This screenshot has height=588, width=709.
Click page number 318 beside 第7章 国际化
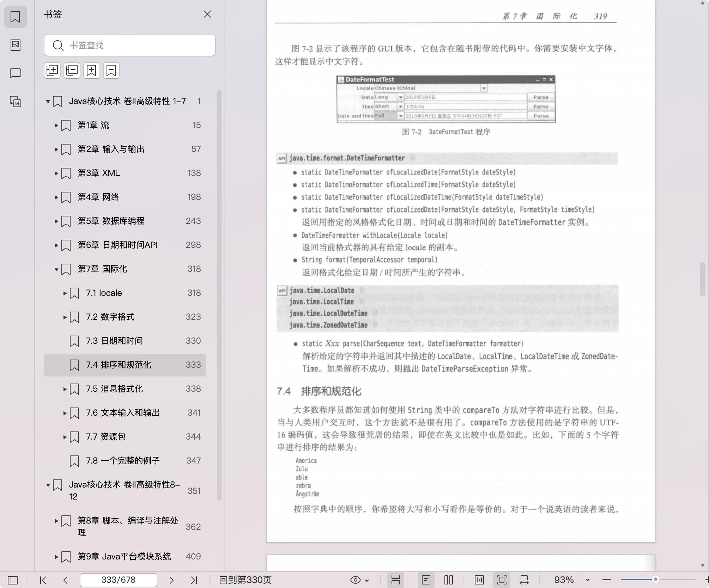tap(194, 269)
